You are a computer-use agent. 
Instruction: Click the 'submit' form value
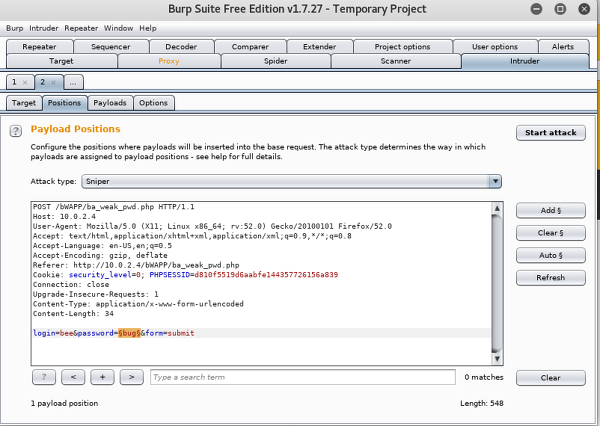[181, 333]
